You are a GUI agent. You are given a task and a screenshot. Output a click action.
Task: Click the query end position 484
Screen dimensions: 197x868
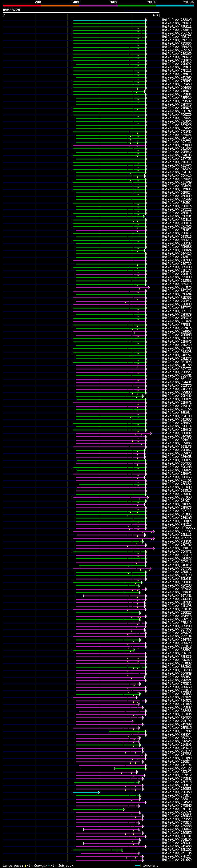[155, 15]
